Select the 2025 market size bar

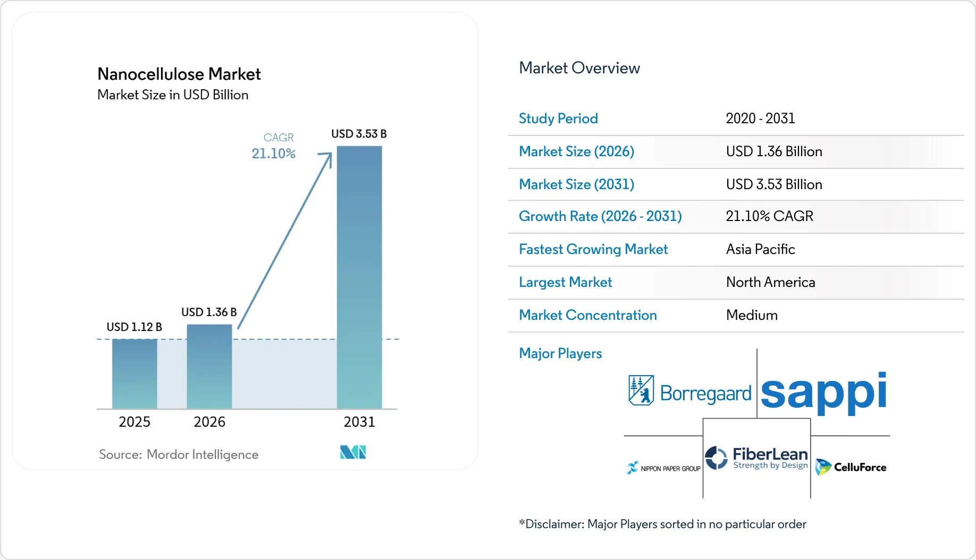tap(134, 374)
